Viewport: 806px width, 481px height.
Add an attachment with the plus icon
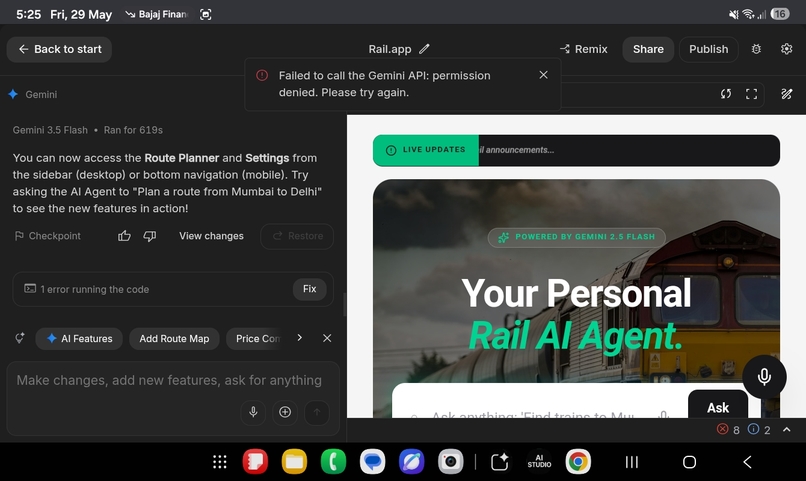(x=285, y=412)
